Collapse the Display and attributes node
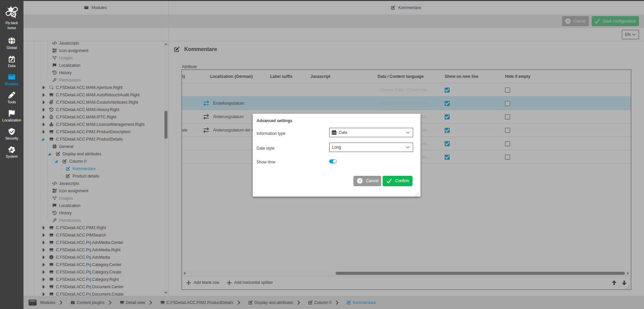 point(50,154)
